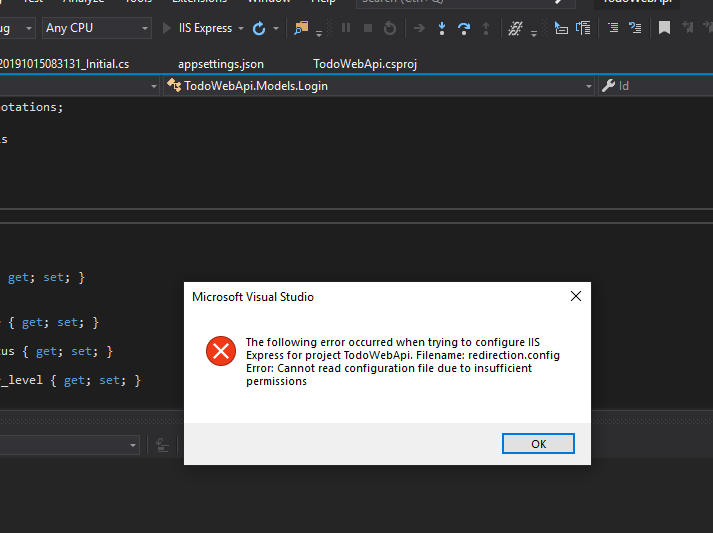Click the Stop debugging icon
Screen dimensions: 713x533
pyautogui.click(x=368, y=28)
